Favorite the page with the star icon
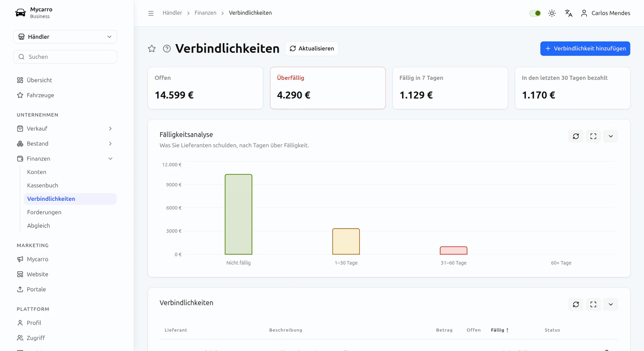The image size is (644, 351). click(x=152, y=49)
